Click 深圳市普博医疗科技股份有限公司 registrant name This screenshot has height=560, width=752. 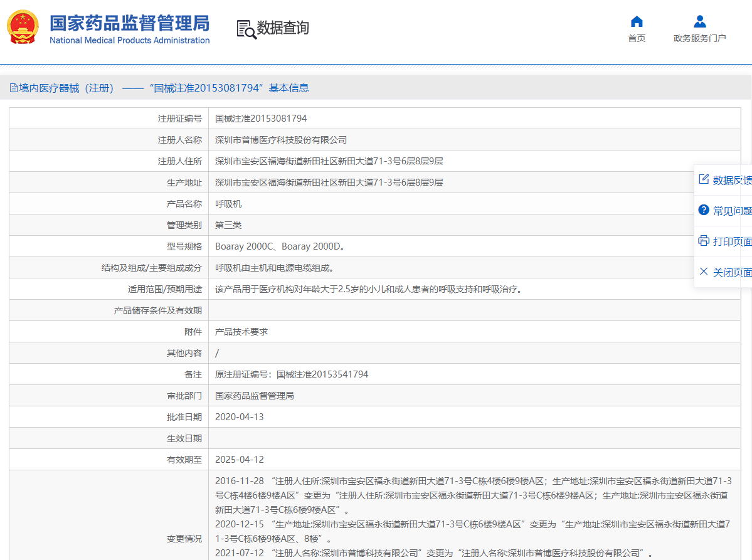280,140
